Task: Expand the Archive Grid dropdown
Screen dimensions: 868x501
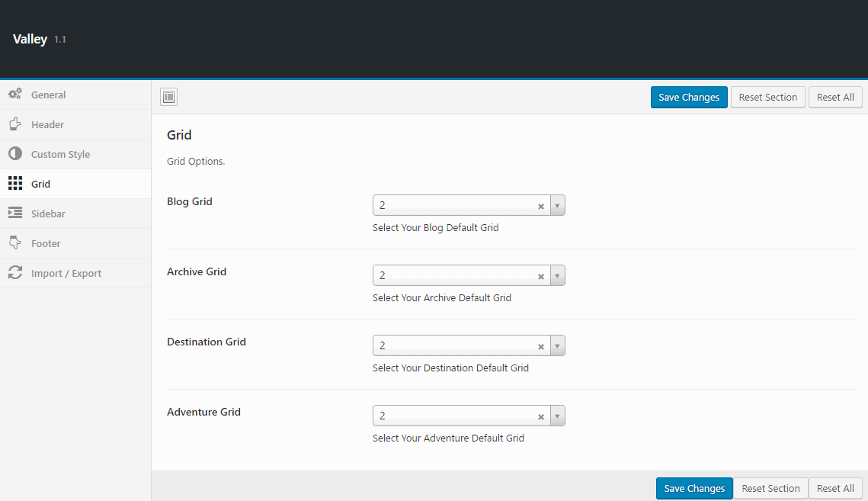Action: [x=557, y=276]
